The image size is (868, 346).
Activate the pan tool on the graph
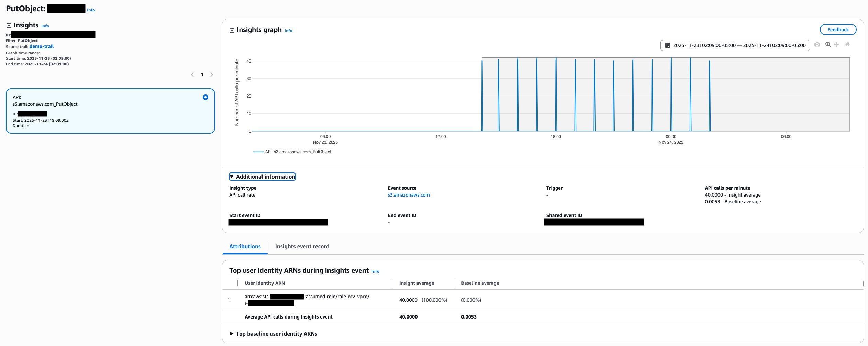(x=836, y=44)
